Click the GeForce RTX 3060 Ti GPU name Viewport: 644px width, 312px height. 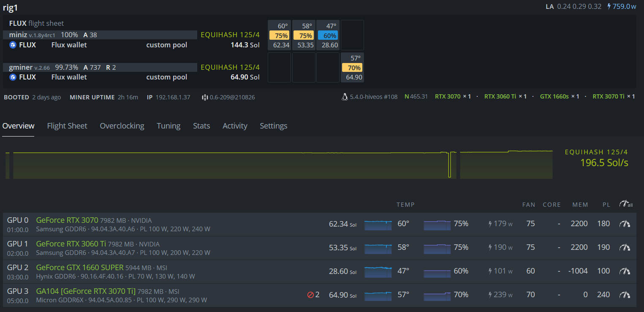click(71, 244)
